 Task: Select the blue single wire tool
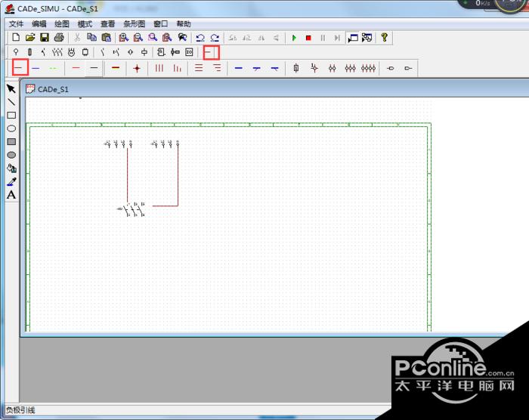pyautogui.click(x=36, y=68)
